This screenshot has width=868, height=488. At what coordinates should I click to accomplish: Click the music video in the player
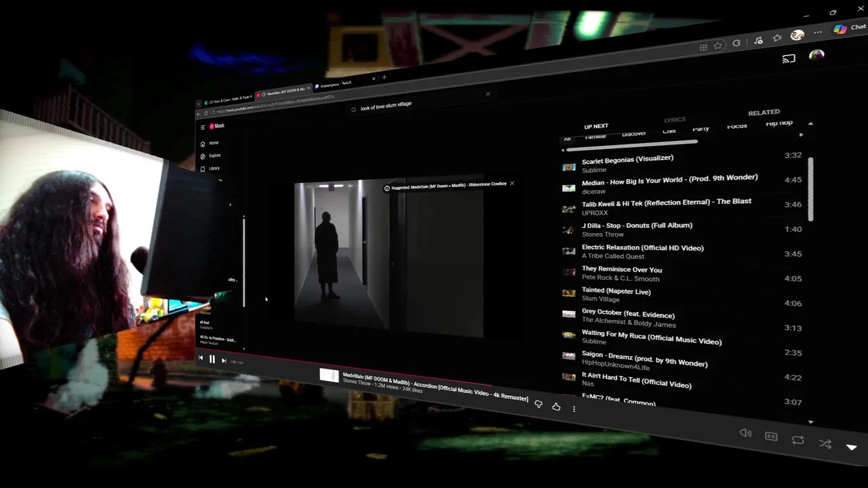[389, 256]
